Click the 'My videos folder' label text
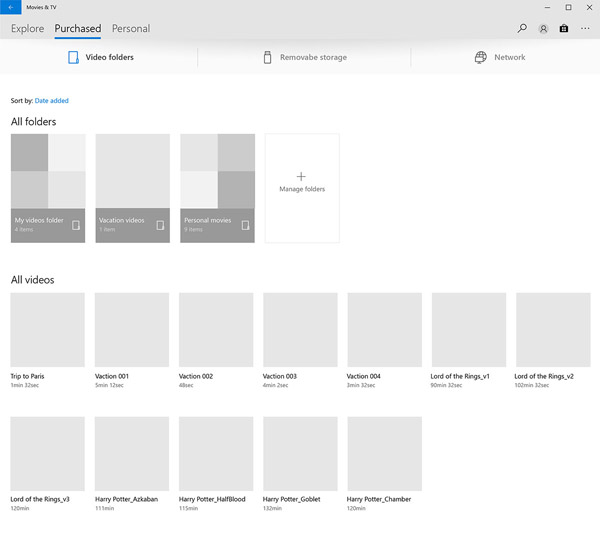Image resolution: width=600 pixels, height=545 pixels. pos(39,220)
